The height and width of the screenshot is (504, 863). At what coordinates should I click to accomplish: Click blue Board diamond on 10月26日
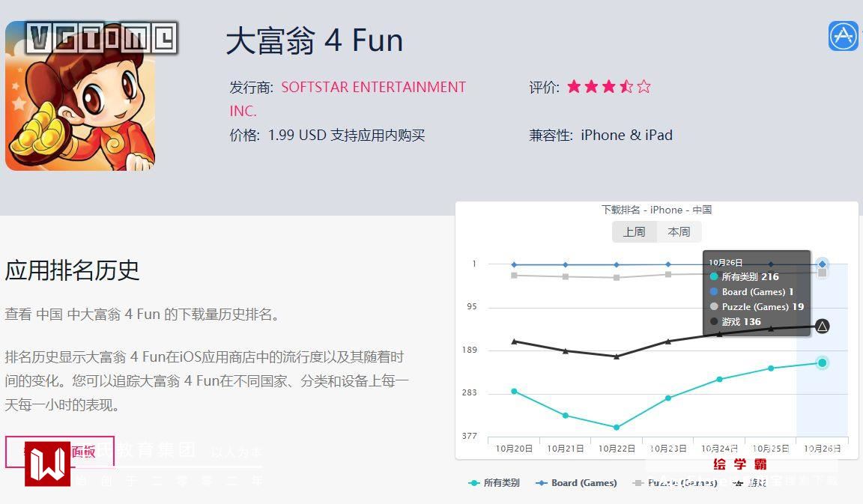823,264
